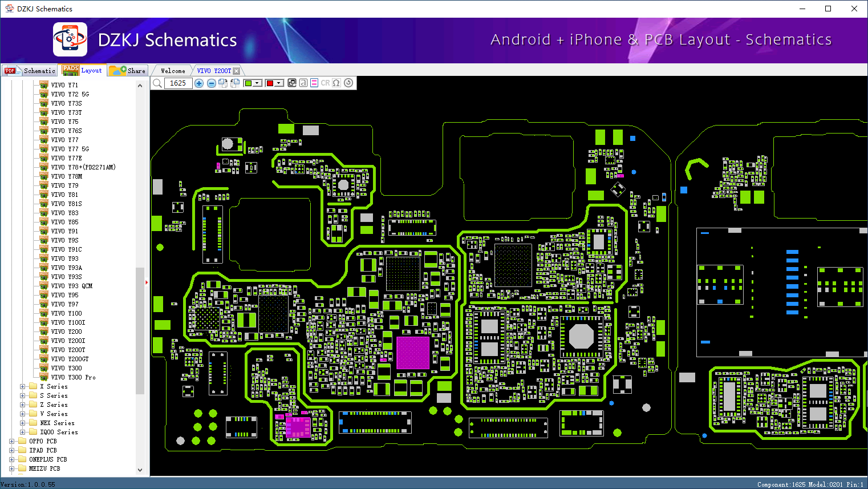The width and height of the screenshot is (868, 489).
Task: Pick the red color swatch in toolbar
Action: point(270,83)
